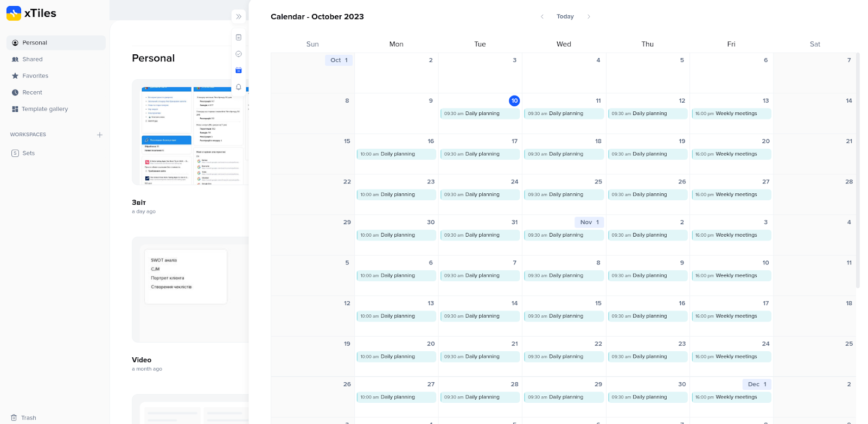This screenshot has width=868, height=424.
Task: Open 10:00 Daily planning on October 23
Action: [x=396, y=194]
